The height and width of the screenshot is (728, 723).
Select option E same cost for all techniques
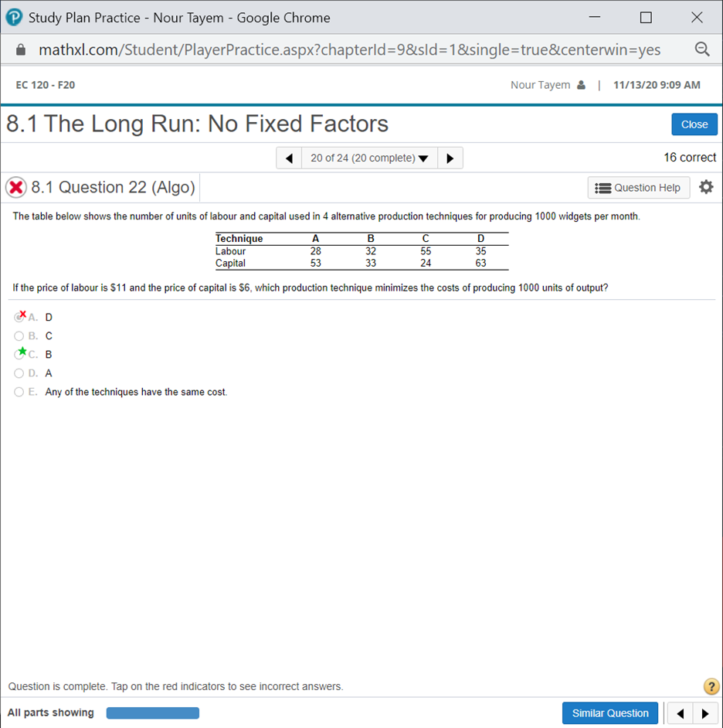tap(19, 392)
